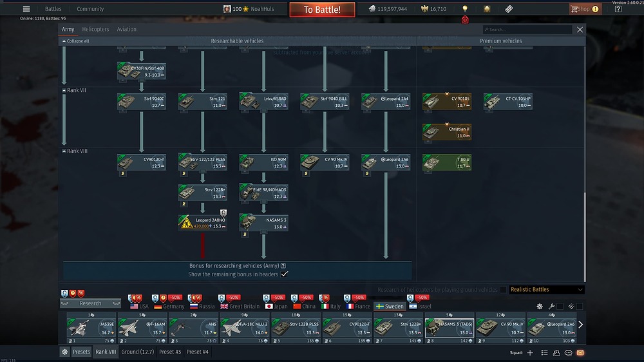Open the Presets button
The width and height of the screenshot is (644, 362).
point(81,352)
